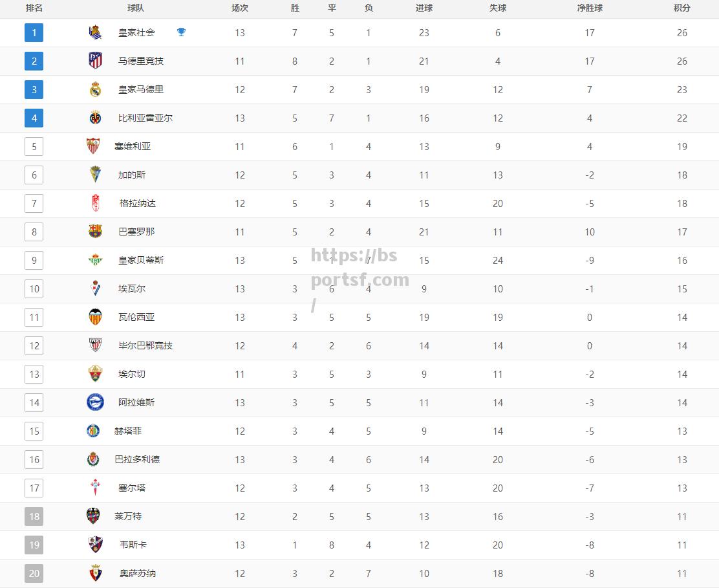719x588 pixels.
Task: Click the 进球 column header
Action: click(424, 8)
